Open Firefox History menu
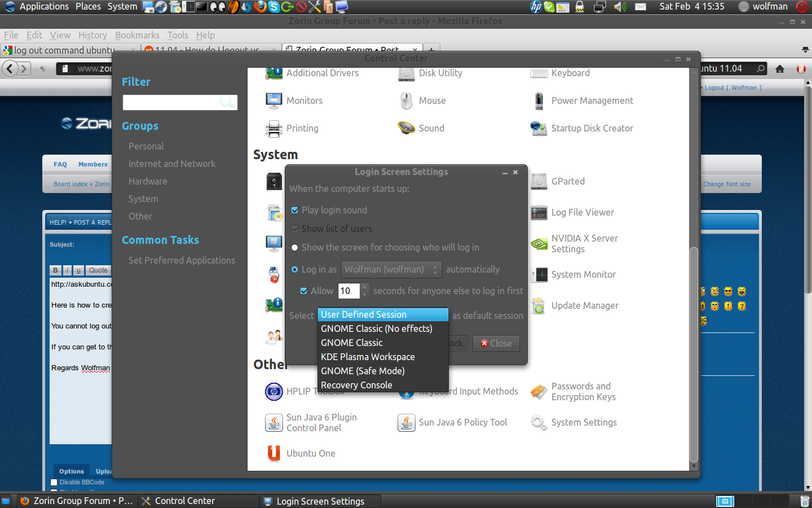Image resolution: width=812 pixels, height=508 pixels. pos(92,35)
